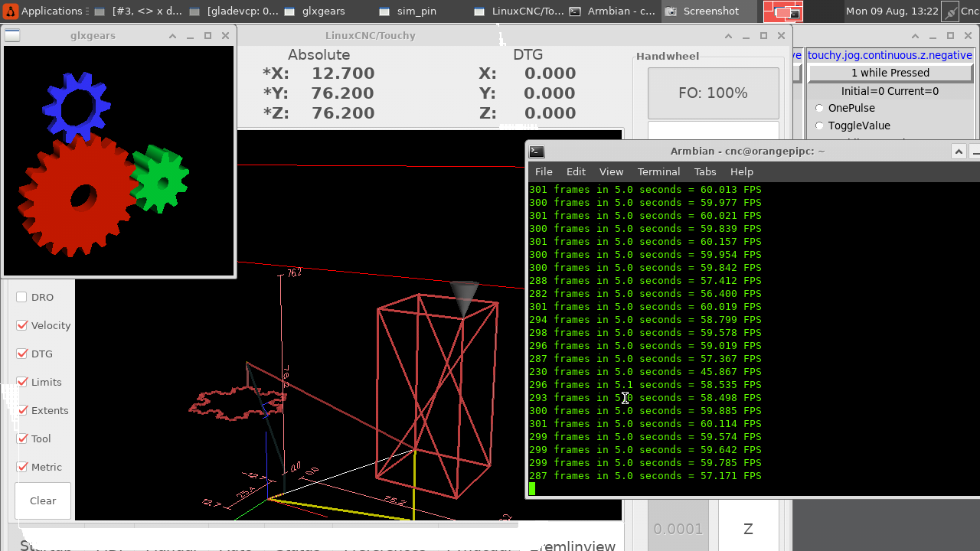
Task: Click the Handwheel group label
Action: click(x=668, y=56)
